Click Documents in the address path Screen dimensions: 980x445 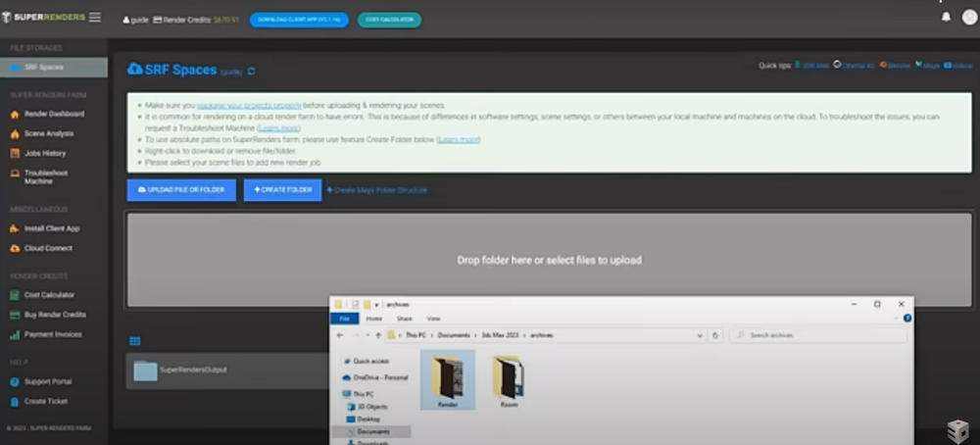(453, 335)
